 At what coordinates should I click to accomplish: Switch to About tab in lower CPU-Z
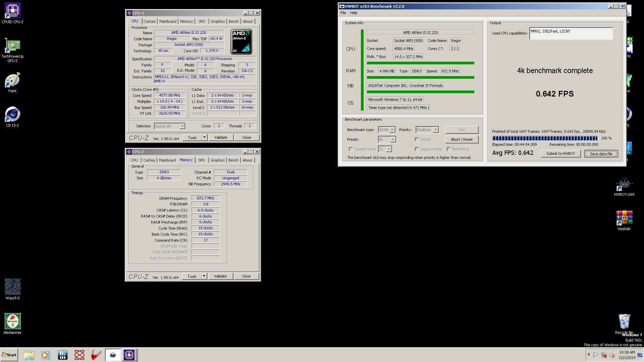(248, 160)
